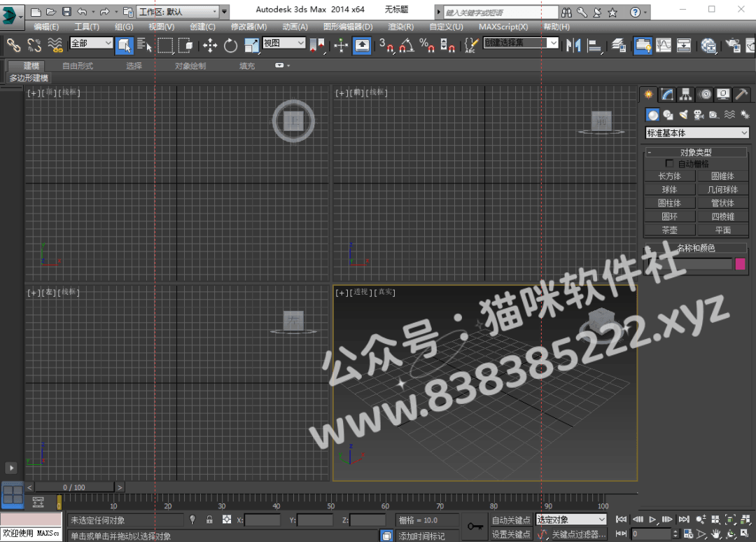Open the 标准基本体 dropdown

(696, 132)
